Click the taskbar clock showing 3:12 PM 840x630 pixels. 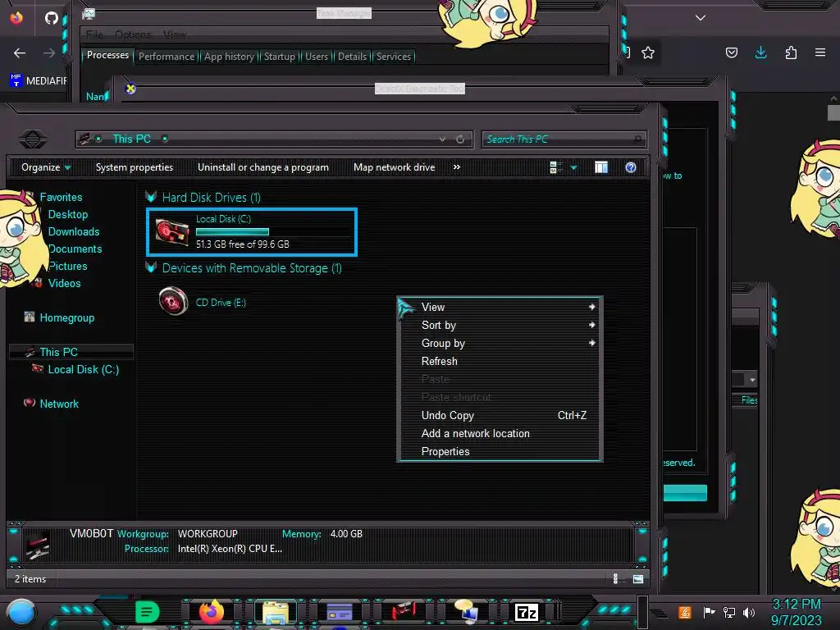click(796, 612)
